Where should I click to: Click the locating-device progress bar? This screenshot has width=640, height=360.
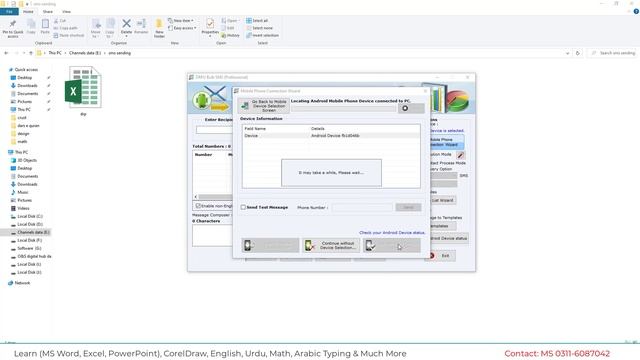[343, 108]
